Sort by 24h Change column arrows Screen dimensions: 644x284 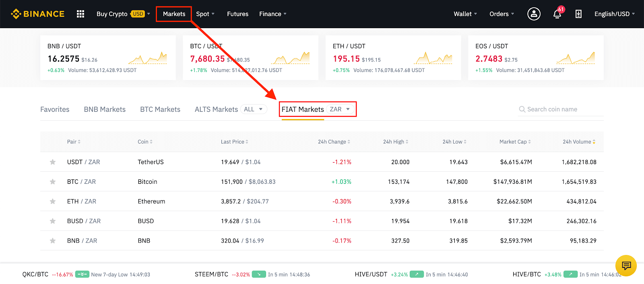click(x=349, y=142)
